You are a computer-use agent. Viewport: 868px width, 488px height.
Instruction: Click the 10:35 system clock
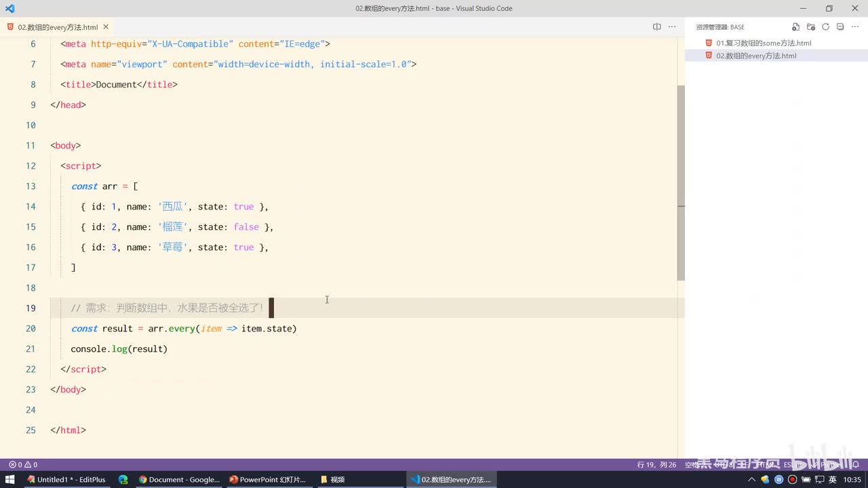point(852,479)
